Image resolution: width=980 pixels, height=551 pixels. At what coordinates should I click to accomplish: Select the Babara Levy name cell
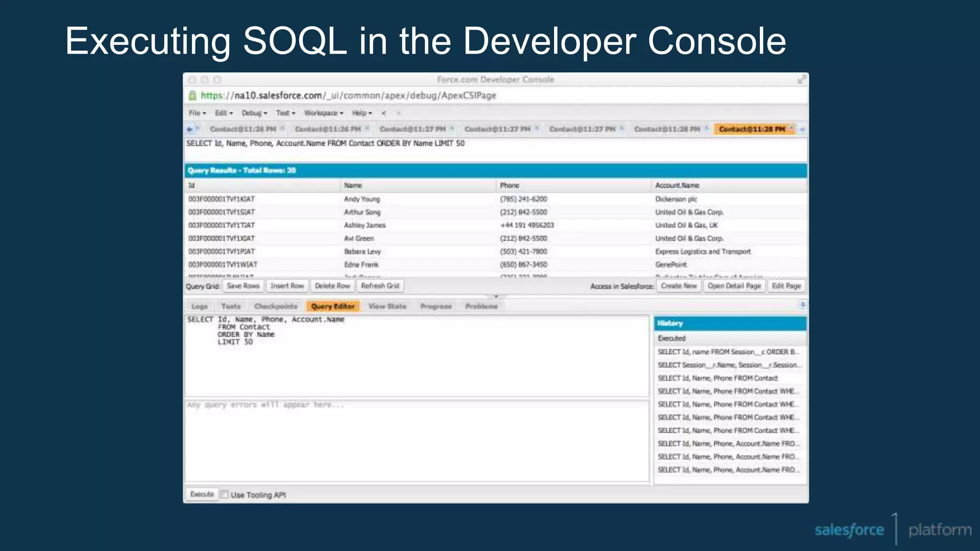click(x=362, y=252)
